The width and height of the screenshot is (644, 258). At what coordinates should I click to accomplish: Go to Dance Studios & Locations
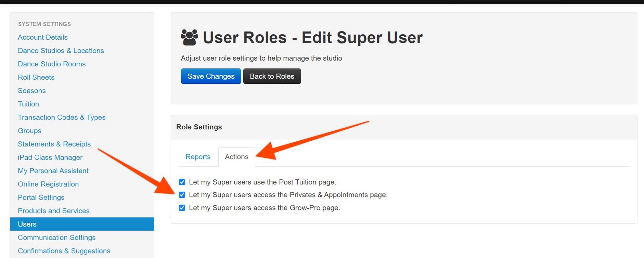pyautogui.click(x=61, y=51)
